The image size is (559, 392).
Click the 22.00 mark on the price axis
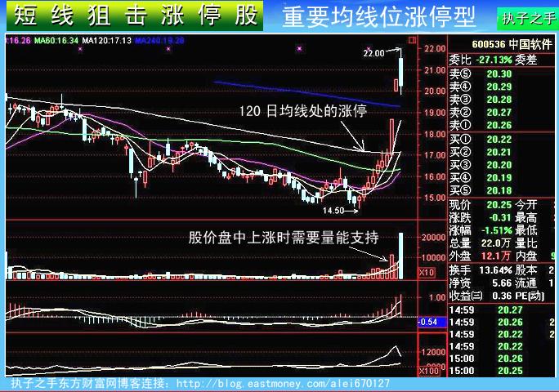tap(435, 48)
